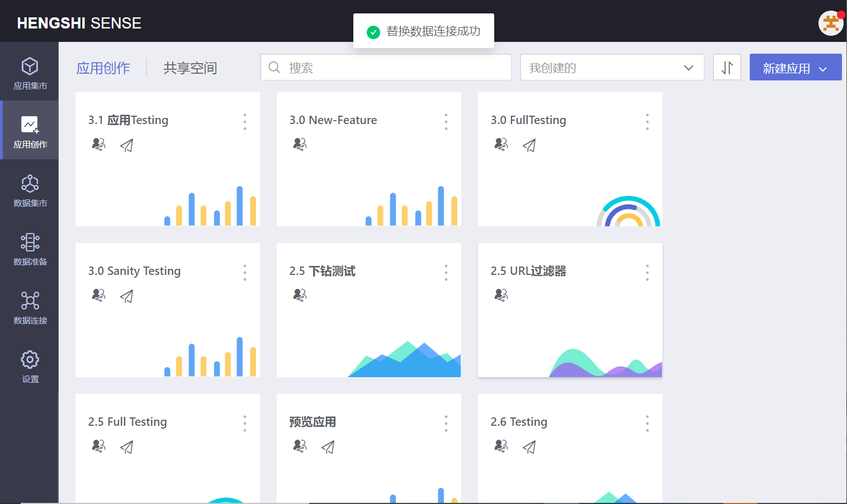Click ring chart thumbnail on 3.0 FullTesting
This screenshot has height=504, width=847.
[x=628, y=211]
